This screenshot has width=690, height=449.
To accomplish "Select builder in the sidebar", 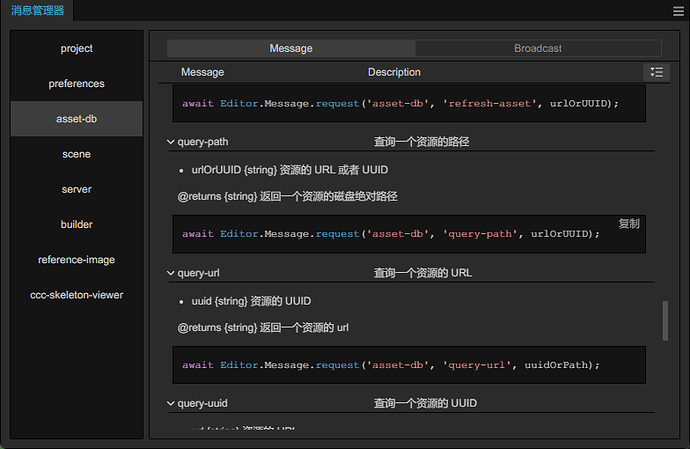I will pos(77,224).
